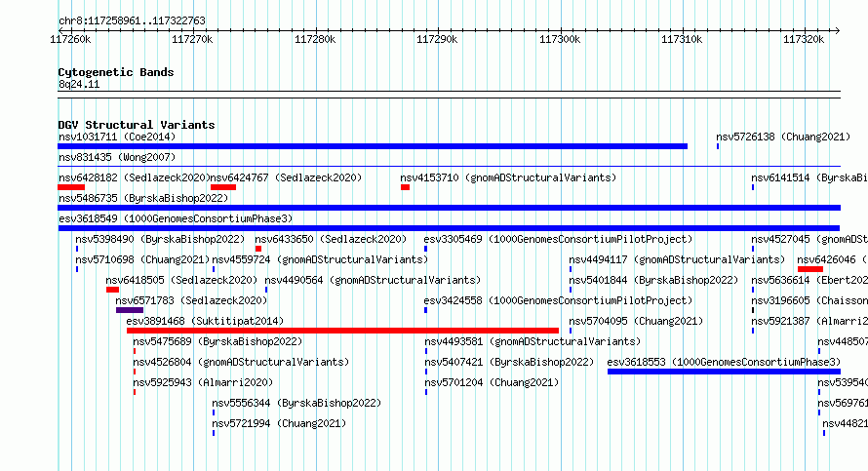
Task: Click the 117280k ruler tick label
Action: click(x=315, y=39)
